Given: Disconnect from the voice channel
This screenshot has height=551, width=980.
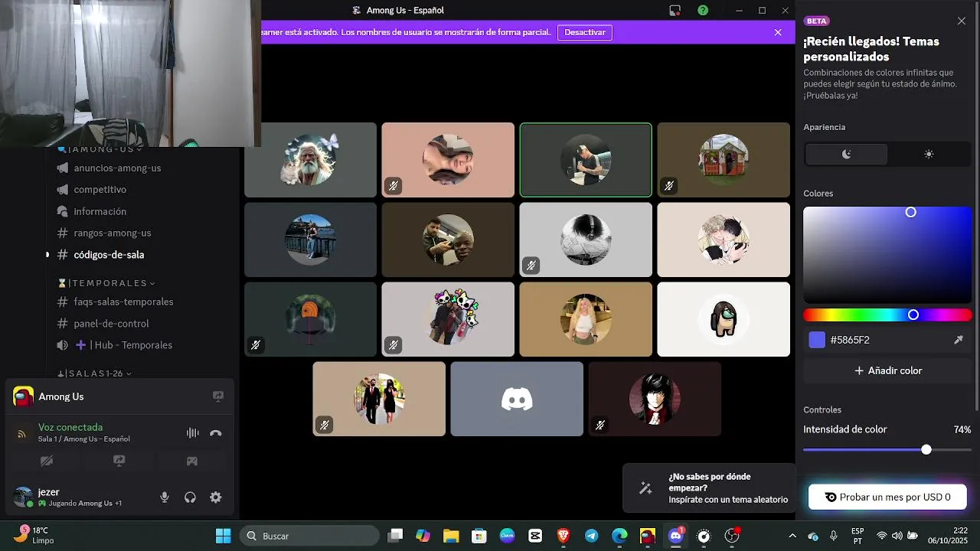Looking at the screenshot, I should [216, 433].
